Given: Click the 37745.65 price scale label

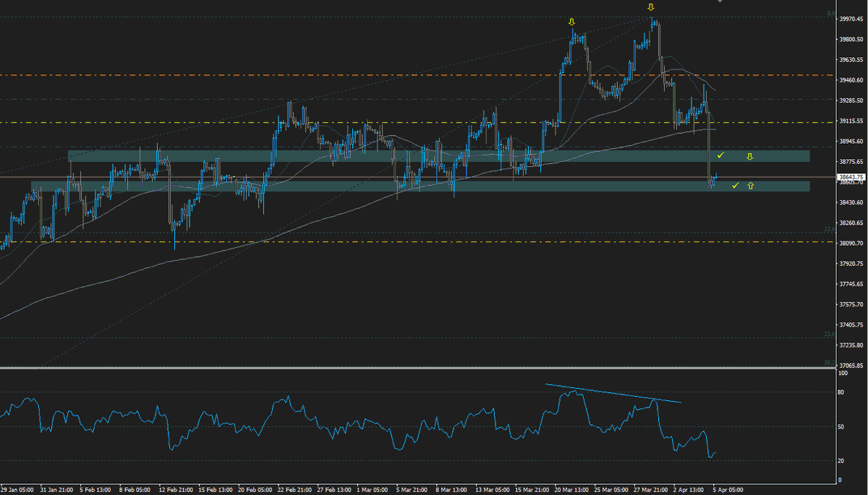Looking at the screenshot, I should pyautogui.click(x=851, y=284).
